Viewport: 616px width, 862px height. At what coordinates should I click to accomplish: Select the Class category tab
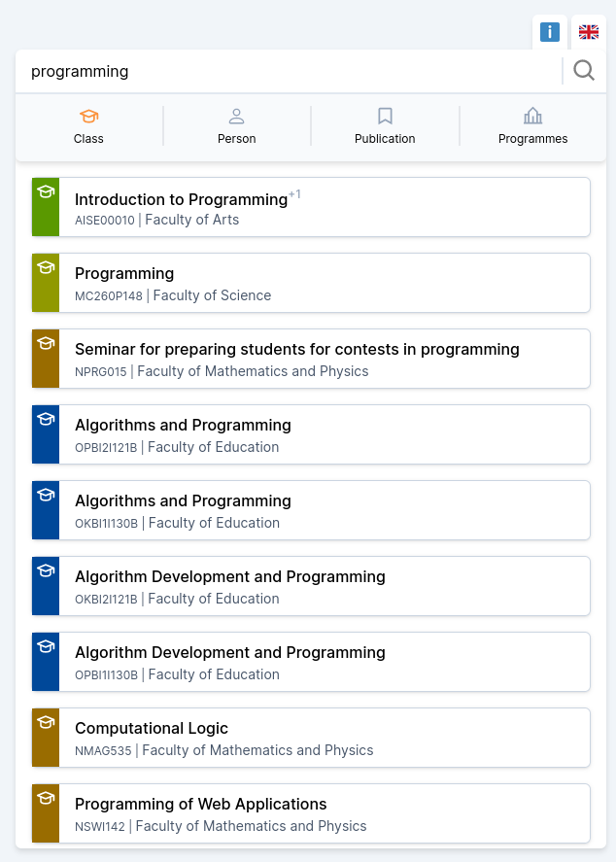89,126
